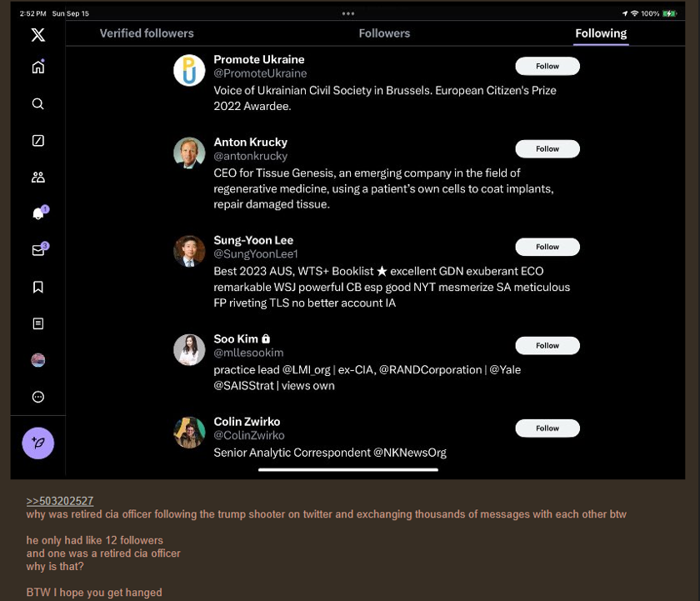Open the Grok slash icon
700x601 pixels.
coord(38,141)
